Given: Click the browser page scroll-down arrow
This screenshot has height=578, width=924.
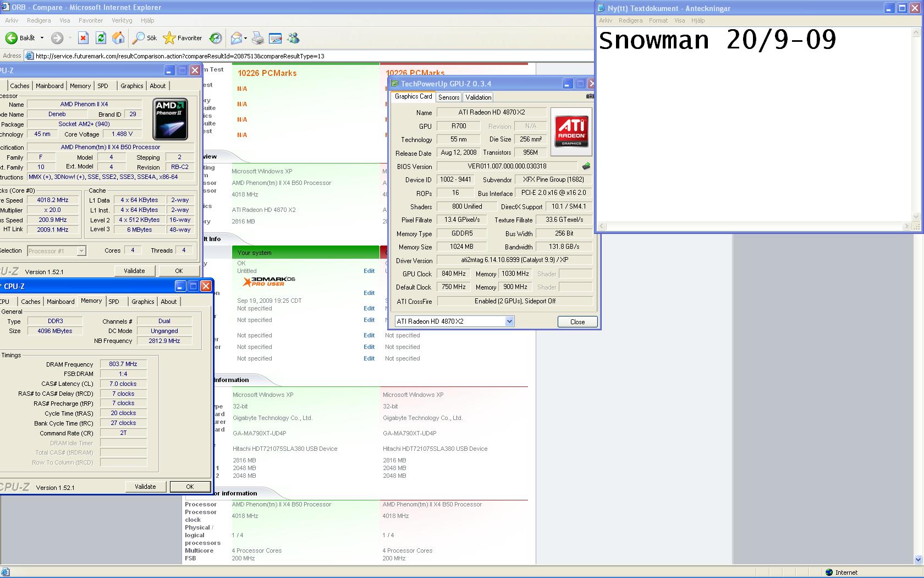Looking at the screenshot, I should (x=917, y=559).
